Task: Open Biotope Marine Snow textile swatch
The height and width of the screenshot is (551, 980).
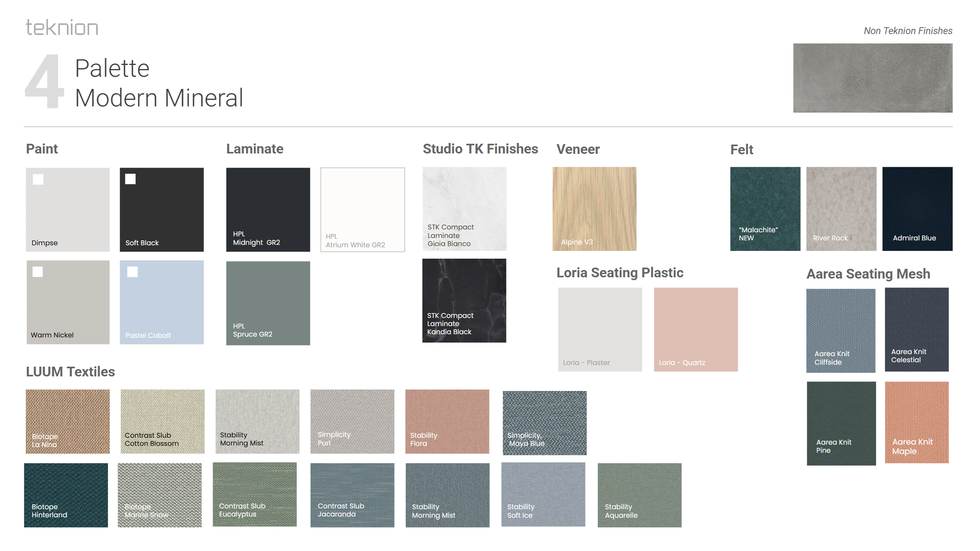Action: (x=159, y=495)
